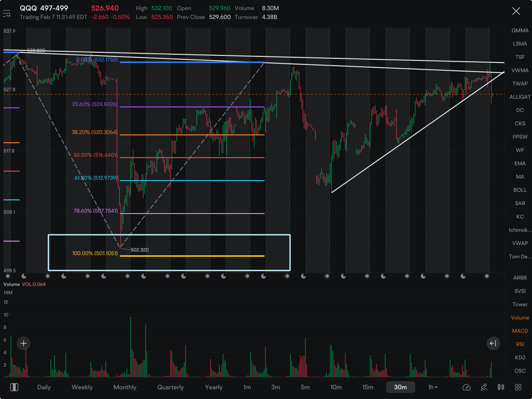Switch to the 15m timeframe

pyautogui.click(x=368, y=387)
